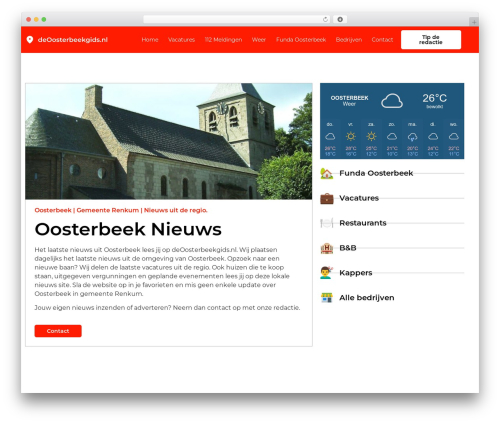Image resolution: width=500 pixels, height=423 pixels.
Task: Open the Weer menu item
Action: click(x=259, y=40)
